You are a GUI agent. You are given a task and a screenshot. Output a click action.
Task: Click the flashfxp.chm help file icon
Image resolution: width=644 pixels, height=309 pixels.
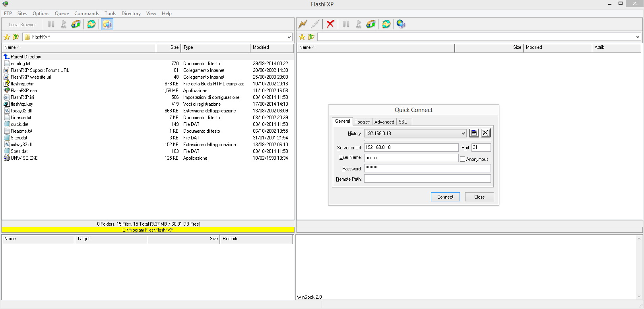click(x=6, y=84)
